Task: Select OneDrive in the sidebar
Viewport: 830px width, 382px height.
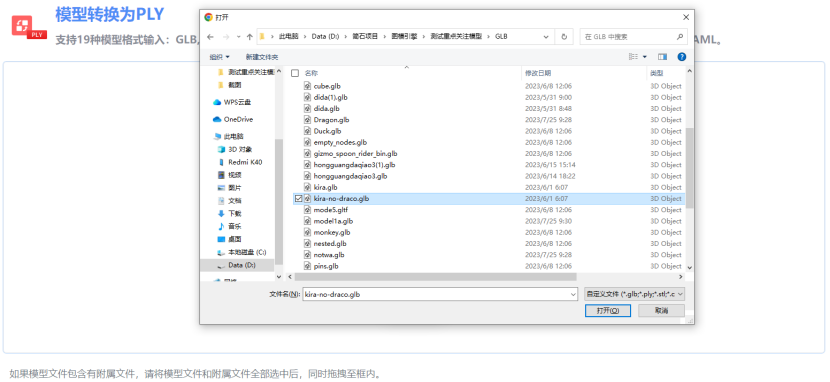Action: (233, 119)
